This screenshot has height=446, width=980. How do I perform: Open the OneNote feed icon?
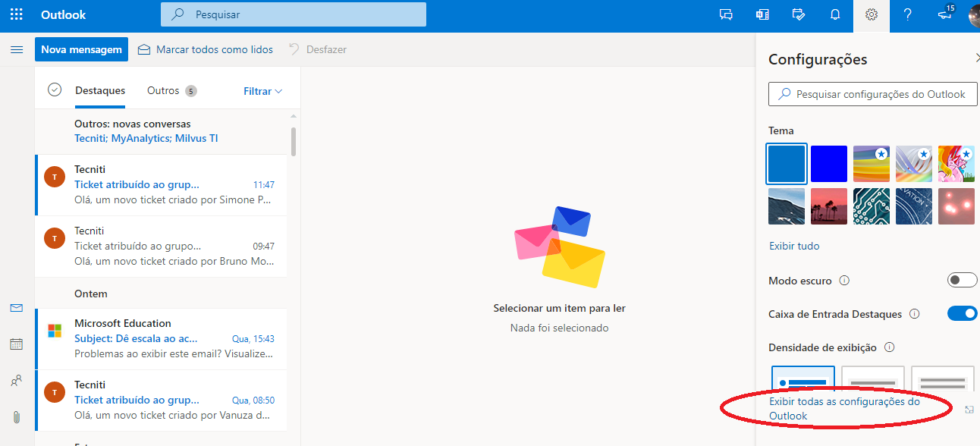pyautogui.click(x=762, y=14)
